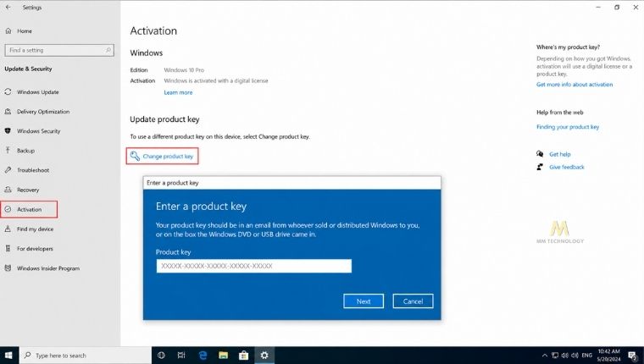Open Task View from the taskbar

tap(181, 356)
